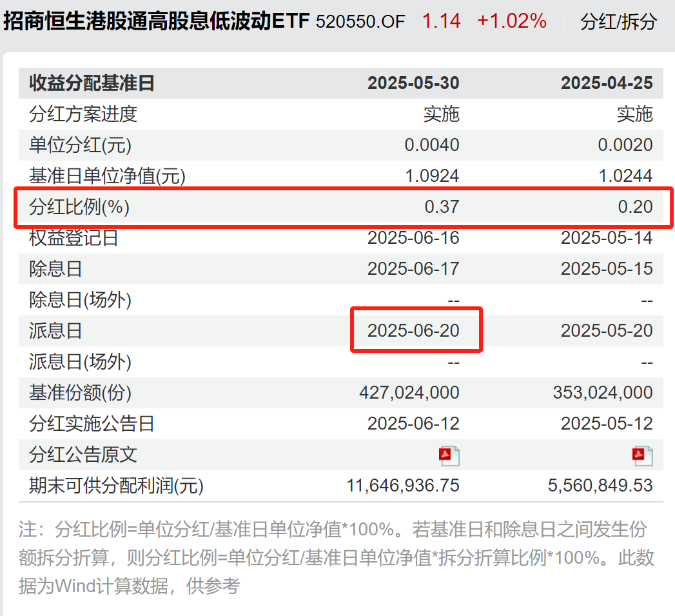Image resolution: width=675 pixels, height=616 pixels.
Task: Open the PDF icon in the 2025-05-30 column
Action: point(449,456)
